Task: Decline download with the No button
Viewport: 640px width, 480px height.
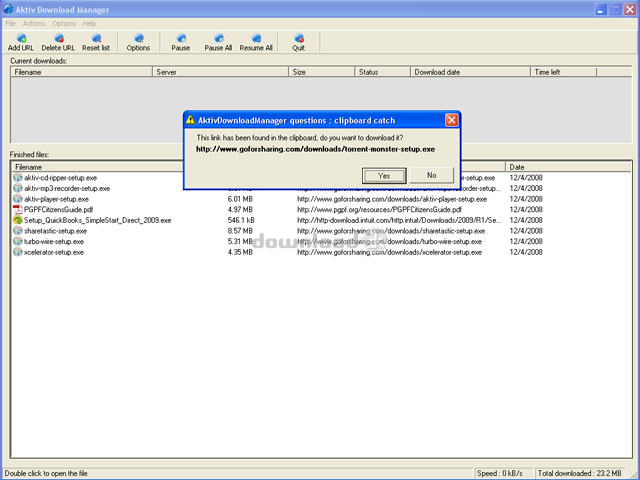Action: click(x=431, y=175)
